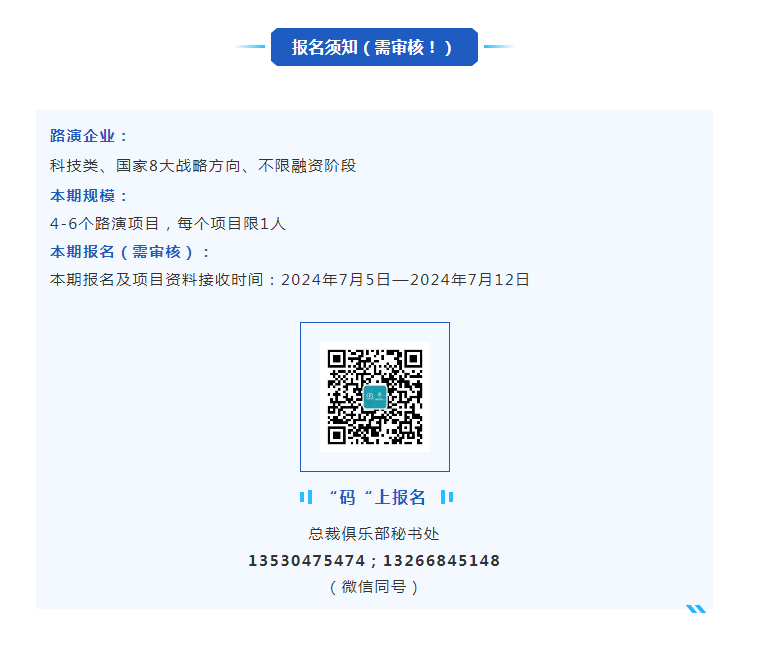Viewport: 765px width, 647px height.
Task: Click the "码"上报名 caption
Action: pyautogui.click(x=377, y=497)
